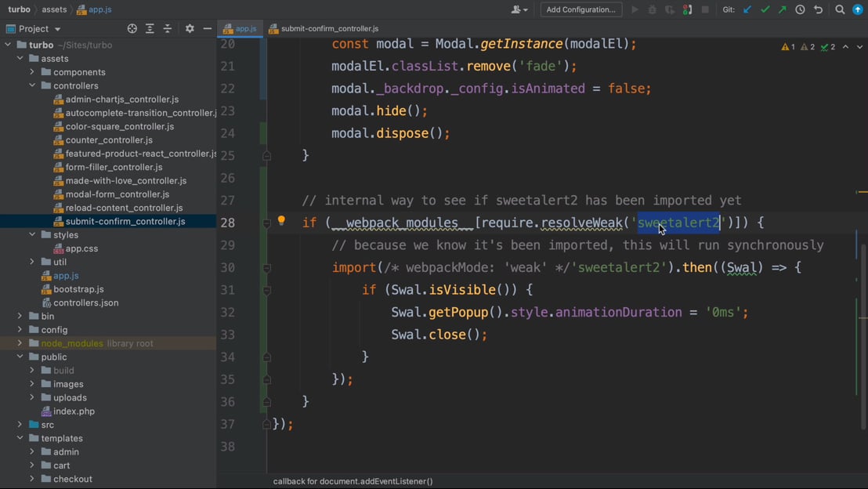Switch to submit-confirm_controller.js tab
Image resolution: width=868 pixels, height=489 pixels.
click(329, 29)
